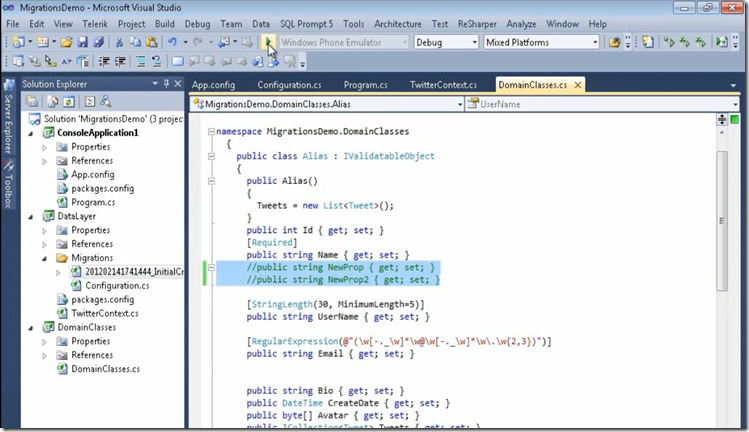The image size is (749, 432).
Task: Collapse the Alias() constructor outlining region
Action: point(211,181)
